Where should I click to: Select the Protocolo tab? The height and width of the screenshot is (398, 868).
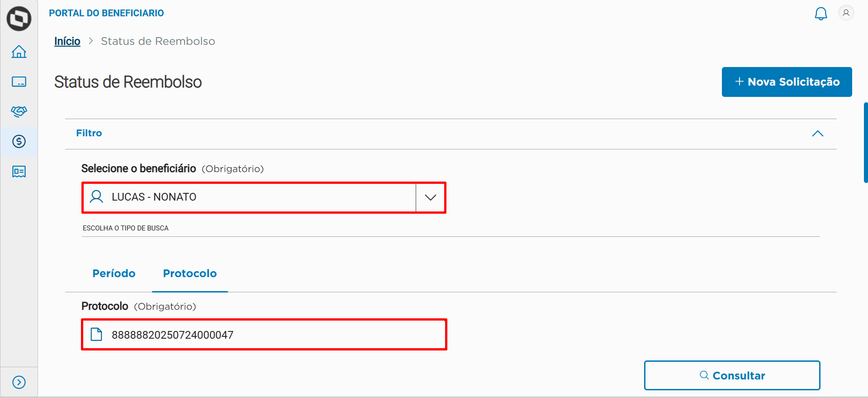190,273
